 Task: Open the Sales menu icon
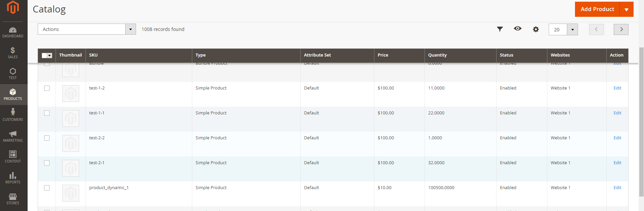click(13, 53)
